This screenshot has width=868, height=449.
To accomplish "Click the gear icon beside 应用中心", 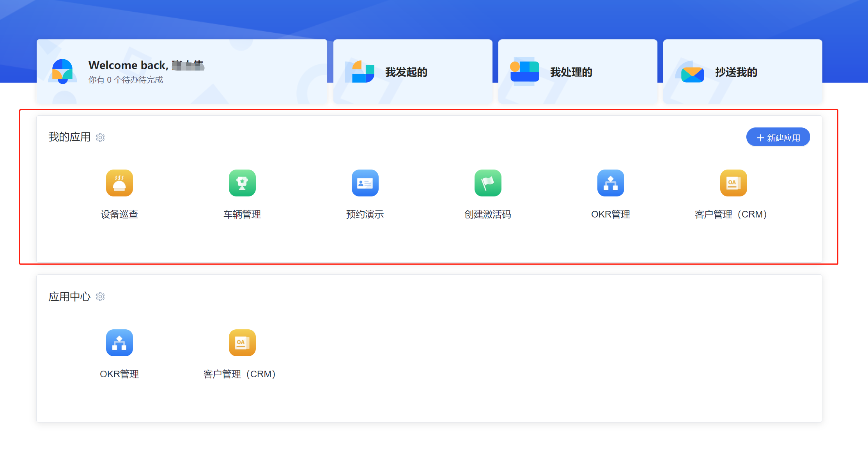I will [100, 297].
